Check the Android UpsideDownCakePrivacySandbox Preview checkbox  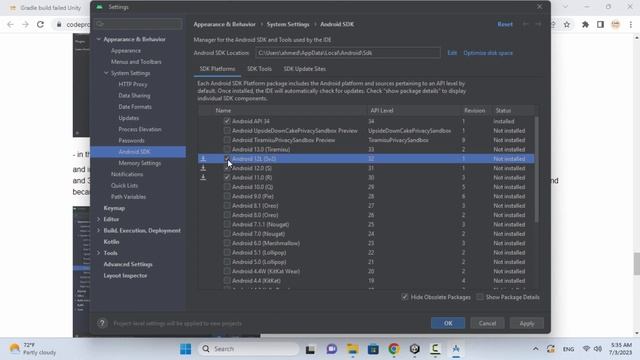pos(227,131)
